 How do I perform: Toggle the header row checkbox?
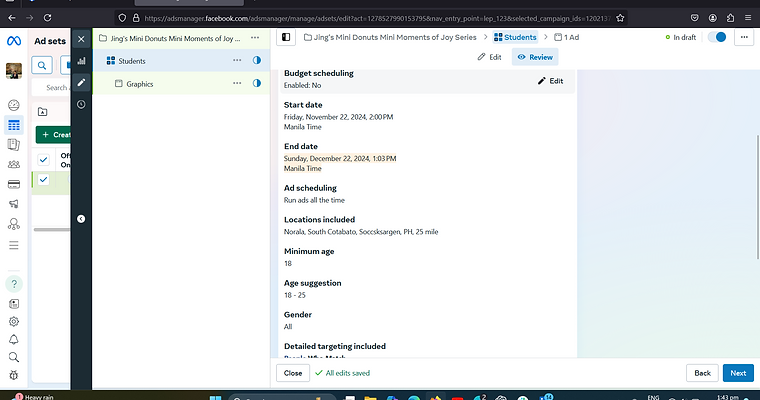[44, 159]
